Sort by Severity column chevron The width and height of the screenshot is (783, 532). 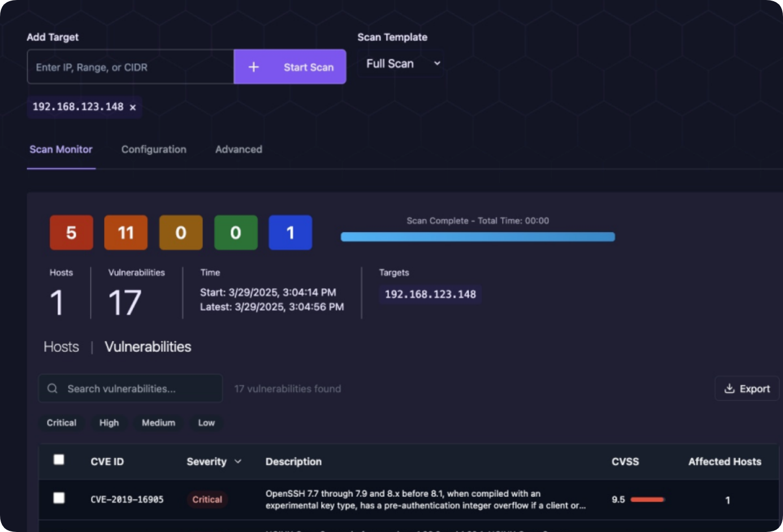[x=238, y=461]
